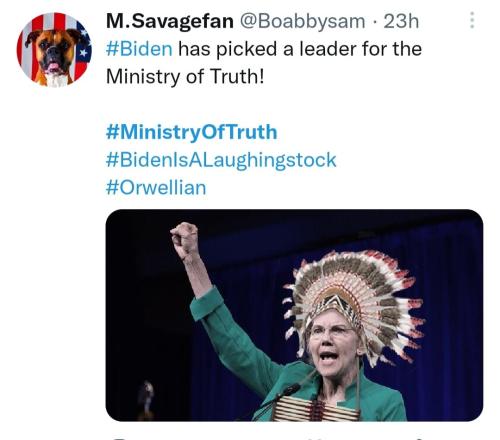
Task: Open the three-dot more options menu
Action: 472,20
